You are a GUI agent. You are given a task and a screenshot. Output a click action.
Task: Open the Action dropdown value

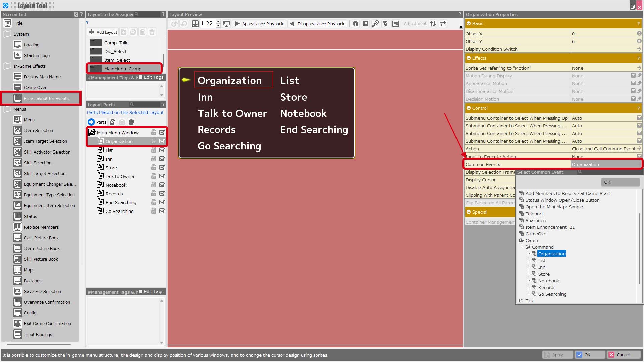coord(606,149)
